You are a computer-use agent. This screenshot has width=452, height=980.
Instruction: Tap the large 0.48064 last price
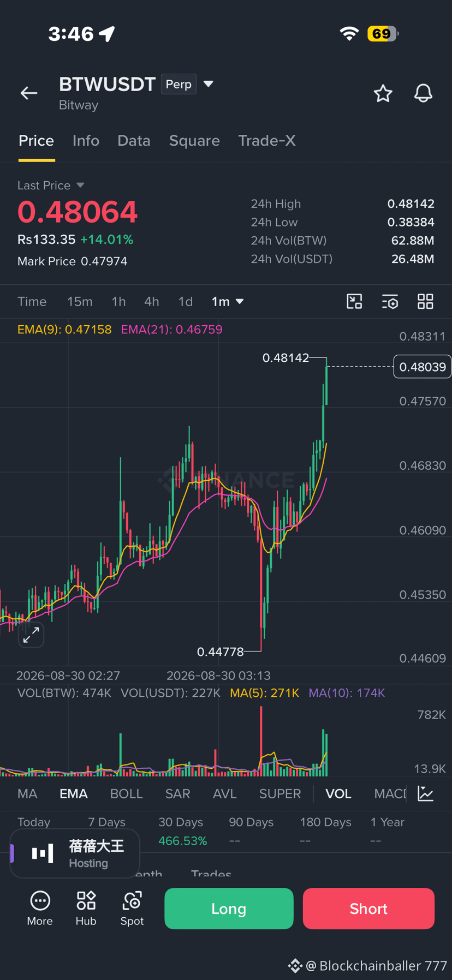click(x=78, y=212)
